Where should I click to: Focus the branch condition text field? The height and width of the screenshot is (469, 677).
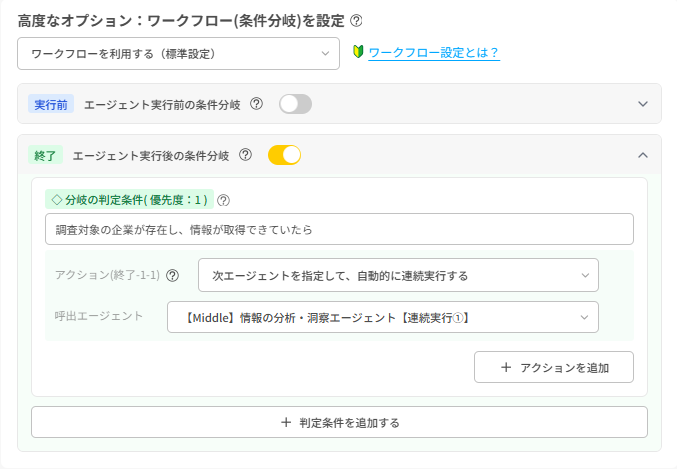(x=339, y=229)
